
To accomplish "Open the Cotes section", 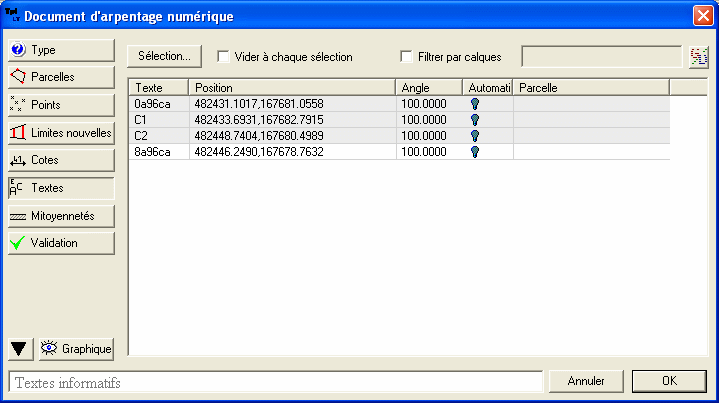I will click(x=61, y=160).
